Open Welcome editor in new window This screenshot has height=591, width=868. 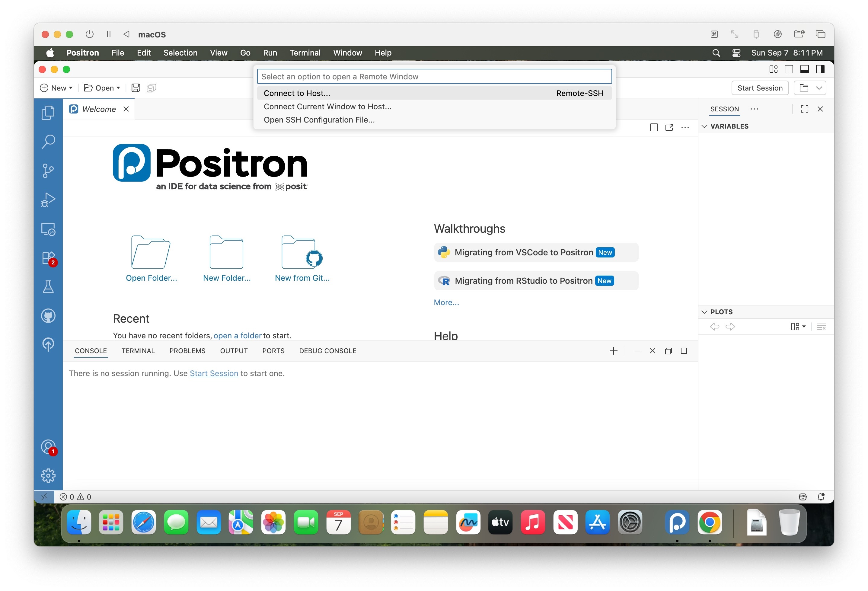(669, 127)
